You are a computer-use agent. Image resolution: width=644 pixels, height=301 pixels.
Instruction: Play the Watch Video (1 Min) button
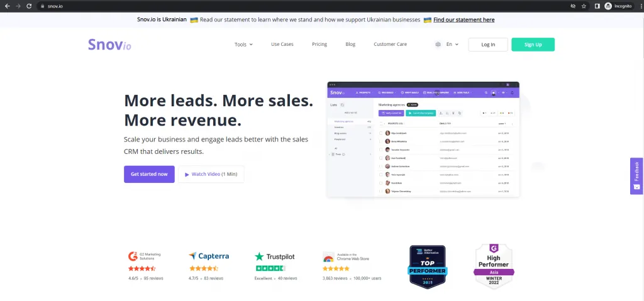(x=211, y=174)
